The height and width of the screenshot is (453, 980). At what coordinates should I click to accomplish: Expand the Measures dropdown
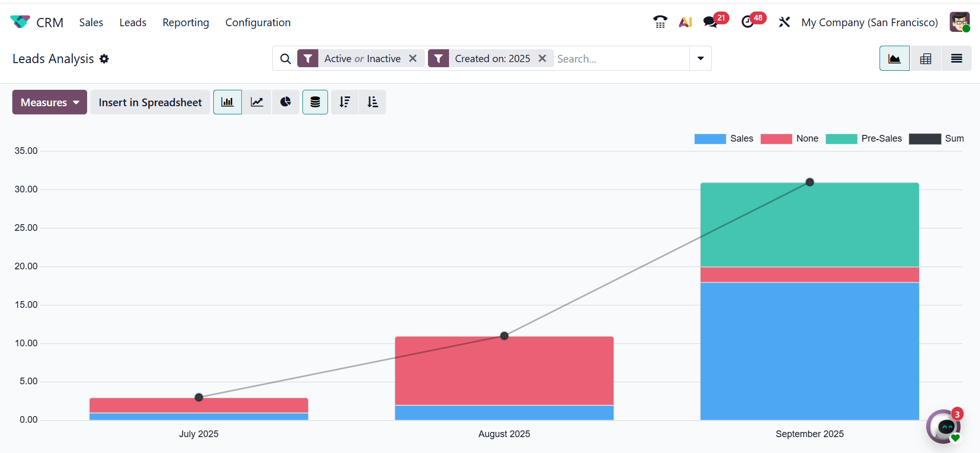click(x=50, y=102)
